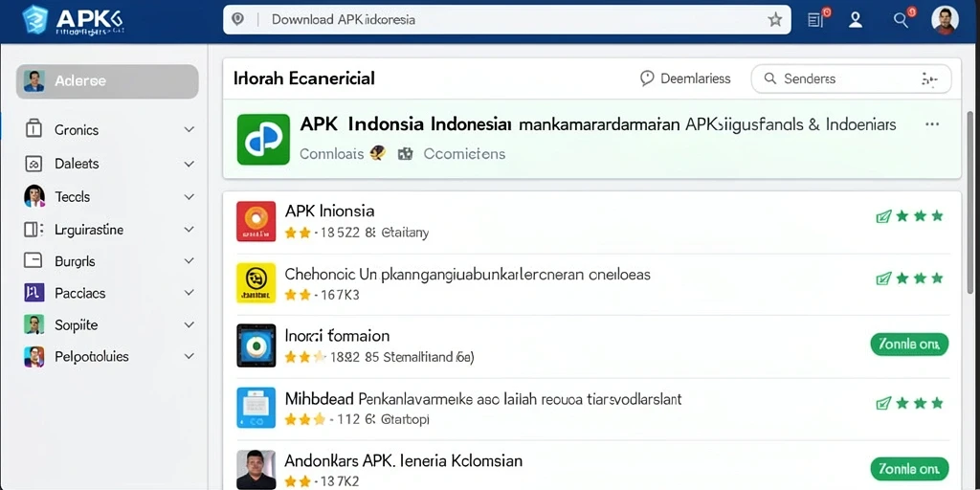Open the Lrguirastine sidebar item
Viewport: 980px width, 490px height.
click(x=109, y=230)
